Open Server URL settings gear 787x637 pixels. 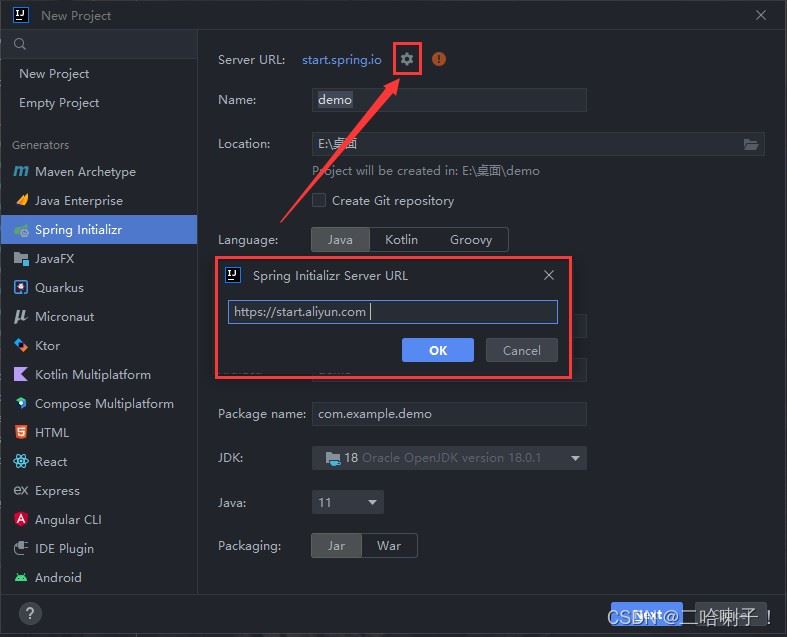click(x=407, y=59)
